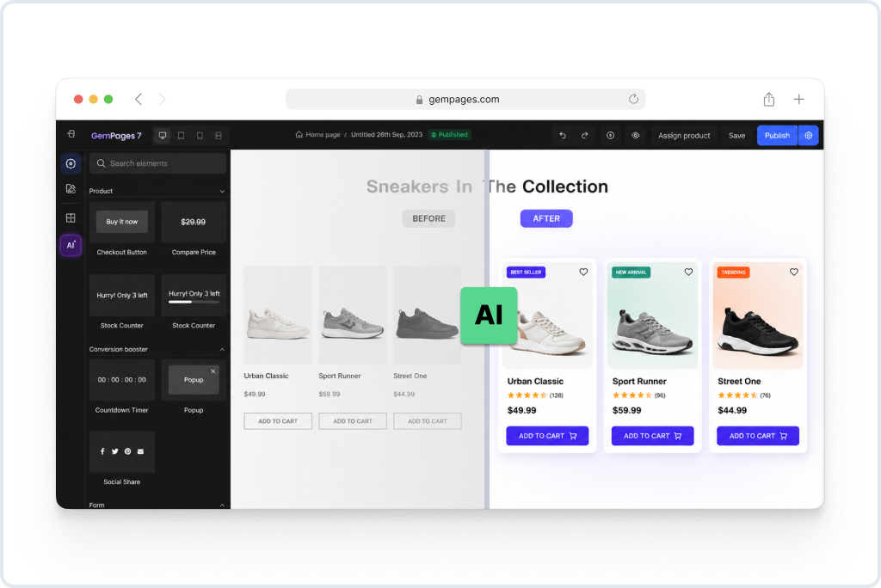Click the green AI badge on divider
881x588 pixels.
point(489,315)
